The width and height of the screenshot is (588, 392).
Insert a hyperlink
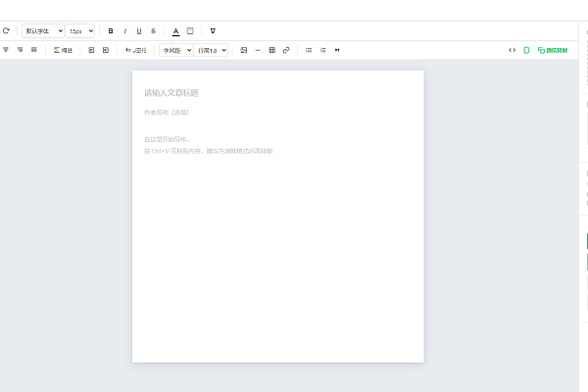click(286, 50)
